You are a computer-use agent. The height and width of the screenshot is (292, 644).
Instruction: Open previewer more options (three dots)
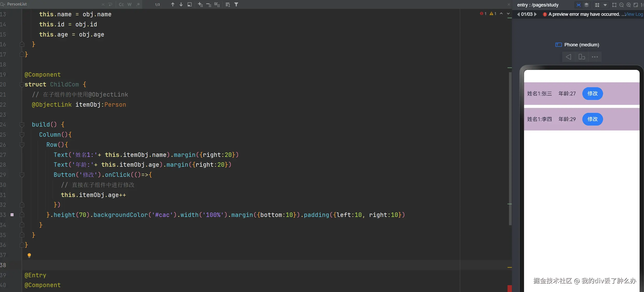pos(595,57)
